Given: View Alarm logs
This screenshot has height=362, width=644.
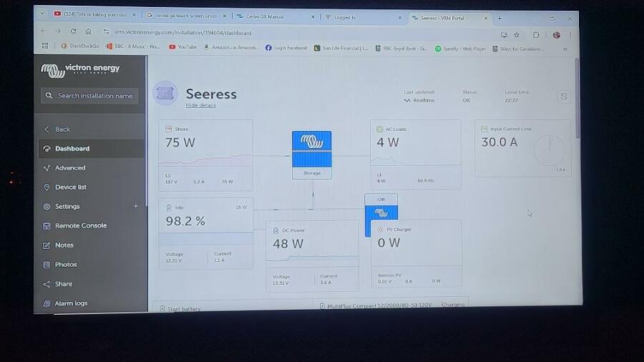Looking at the screenshot, I should 71,303.
